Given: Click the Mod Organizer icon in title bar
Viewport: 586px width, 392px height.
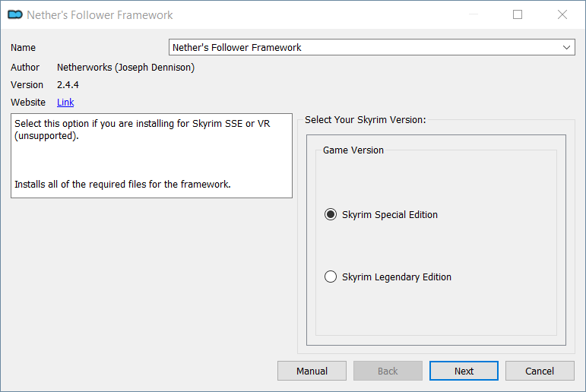Looking at the screenshot, I should click(x=15, y=14).
